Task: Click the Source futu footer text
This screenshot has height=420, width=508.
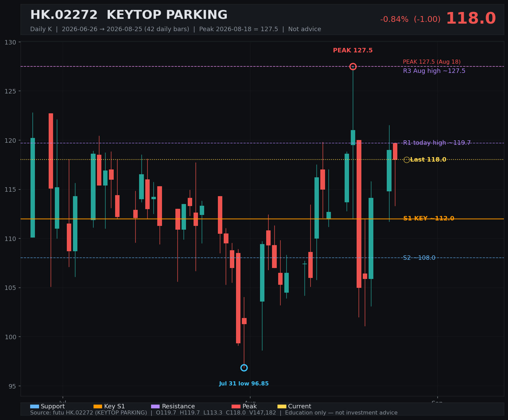Action: click(x=214, y=413)
